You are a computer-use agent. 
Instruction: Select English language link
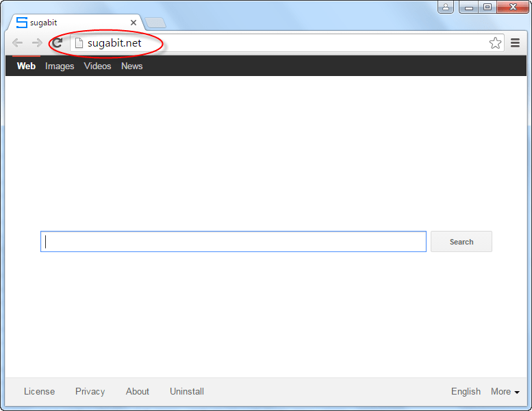coord(466,392)
